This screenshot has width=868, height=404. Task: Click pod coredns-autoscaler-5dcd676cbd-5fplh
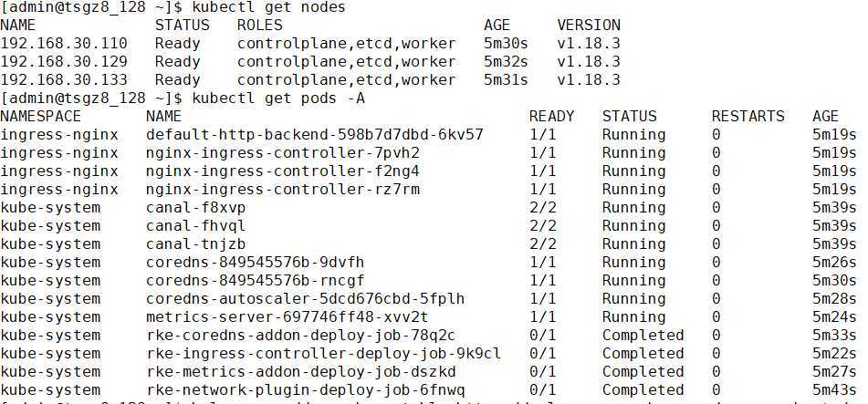[x=306, y=299]
